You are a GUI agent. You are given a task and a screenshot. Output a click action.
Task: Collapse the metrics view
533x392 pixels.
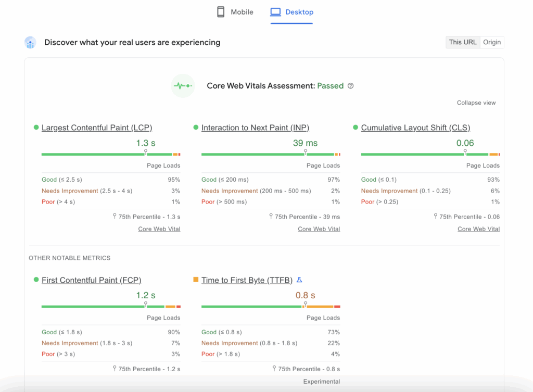point(476,103)
